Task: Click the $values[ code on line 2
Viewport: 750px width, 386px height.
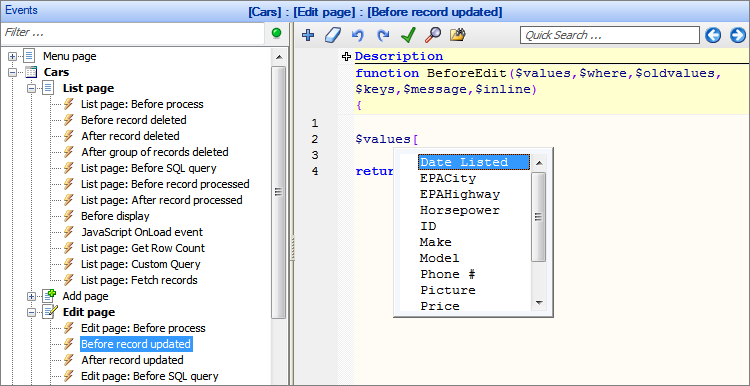Action: click(386, 139)
